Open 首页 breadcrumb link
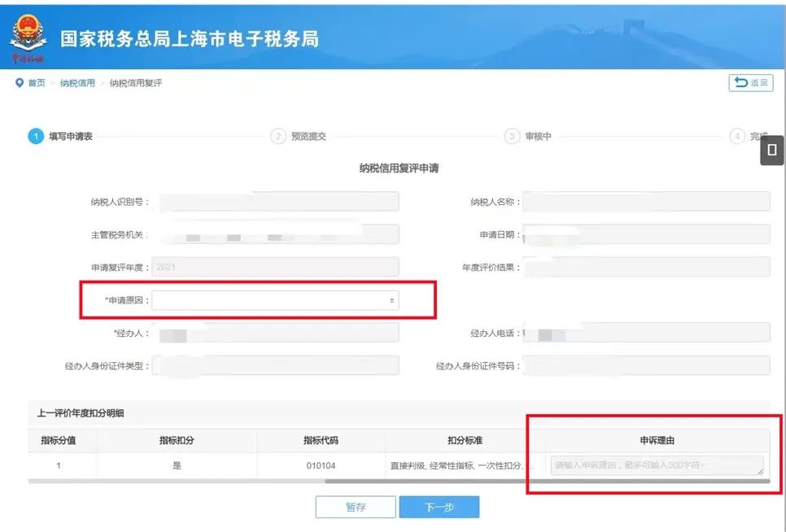The image size is (786, 532). pyautogui.click(x=37, y=83)
